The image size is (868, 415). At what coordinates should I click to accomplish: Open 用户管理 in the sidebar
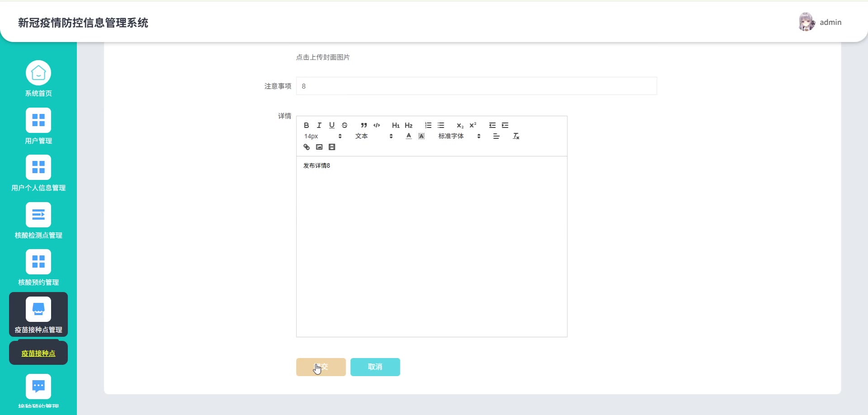[38, 126]
